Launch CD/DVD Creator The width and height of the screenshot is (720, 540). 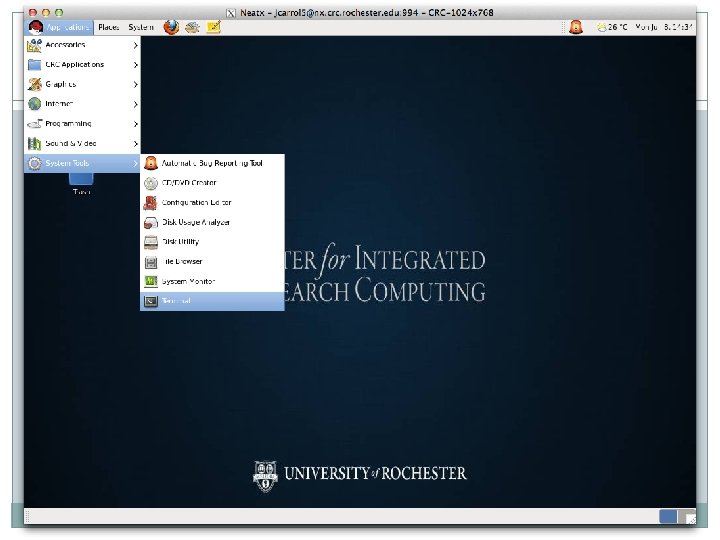pos(212,183)
